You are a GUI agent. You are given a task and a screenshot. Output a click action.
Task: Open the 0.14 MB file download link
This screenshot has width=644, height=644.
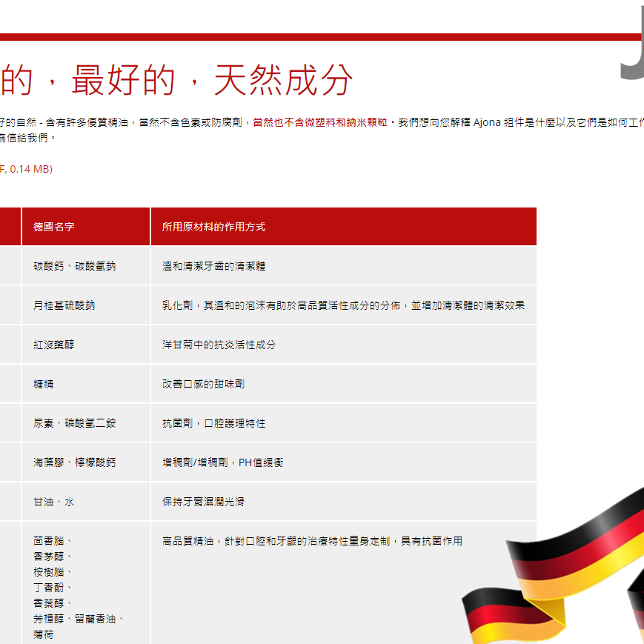point(26,169)
